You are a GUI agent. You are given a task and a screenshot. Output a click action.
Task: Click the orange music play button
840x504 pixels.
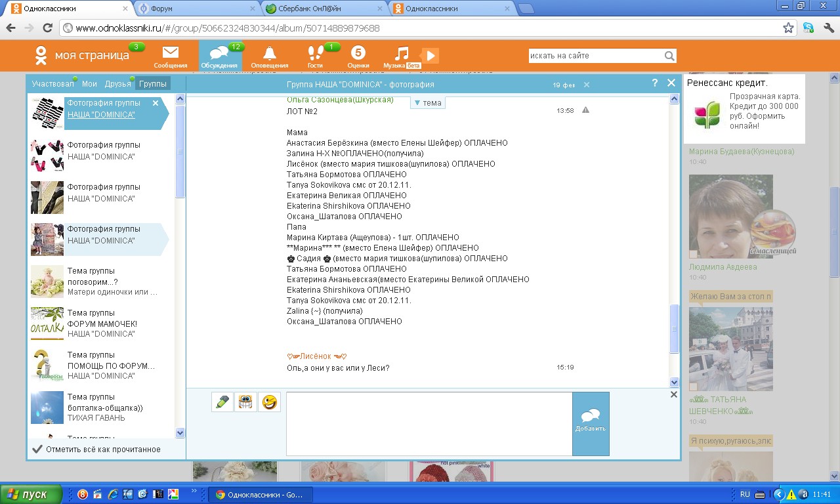[x=430, y=56]
